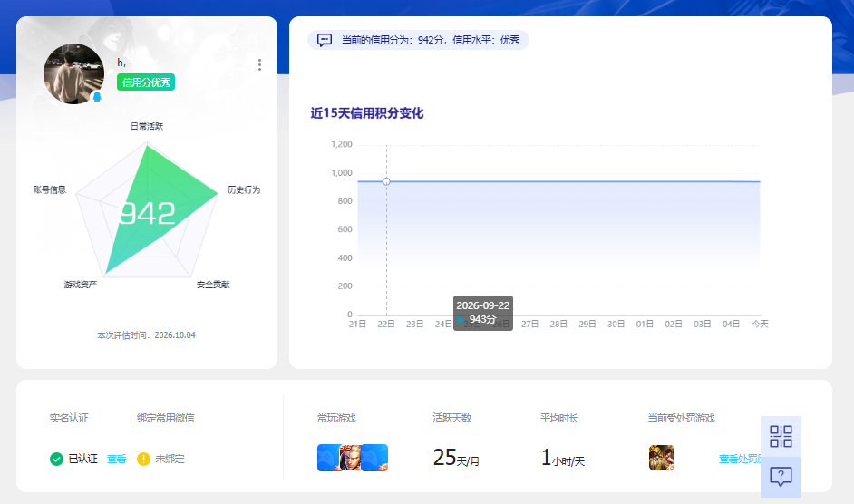Click the current credit score message banner
The height and width of the screenshot is (504, 854).
coord(418,40)
